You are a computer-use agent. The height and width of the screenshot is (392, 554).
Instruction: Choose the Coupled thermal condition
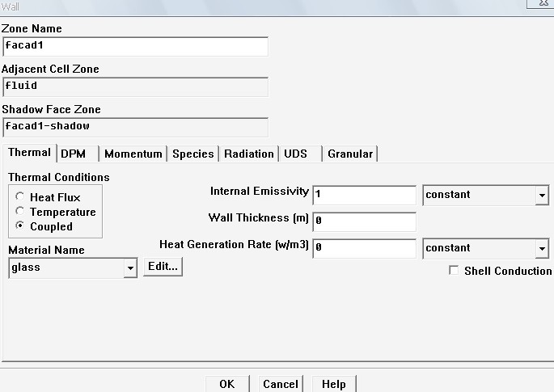coord(19,226)
